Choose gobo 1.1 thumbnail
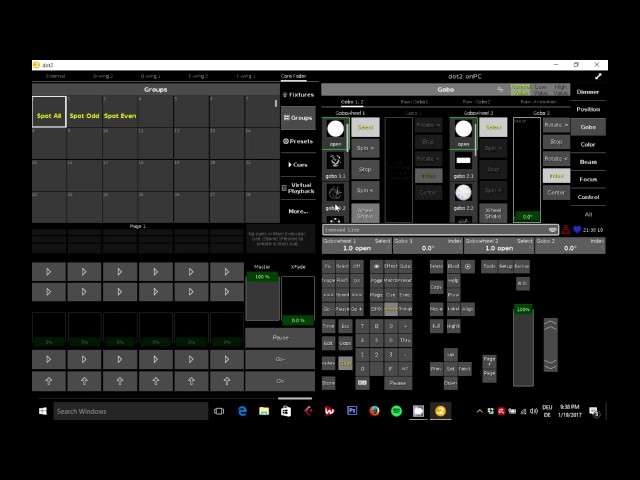 [x=336, y=164]
